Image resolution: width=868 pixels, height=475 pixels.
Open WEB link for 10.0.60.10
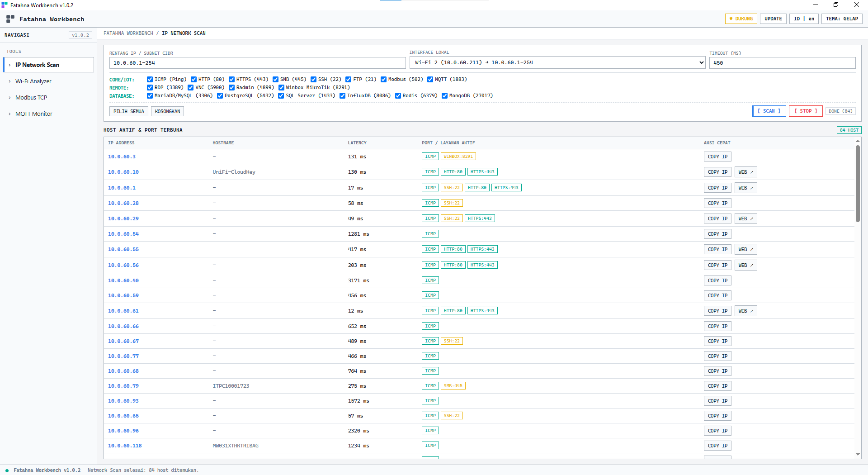tap(745, 172)
